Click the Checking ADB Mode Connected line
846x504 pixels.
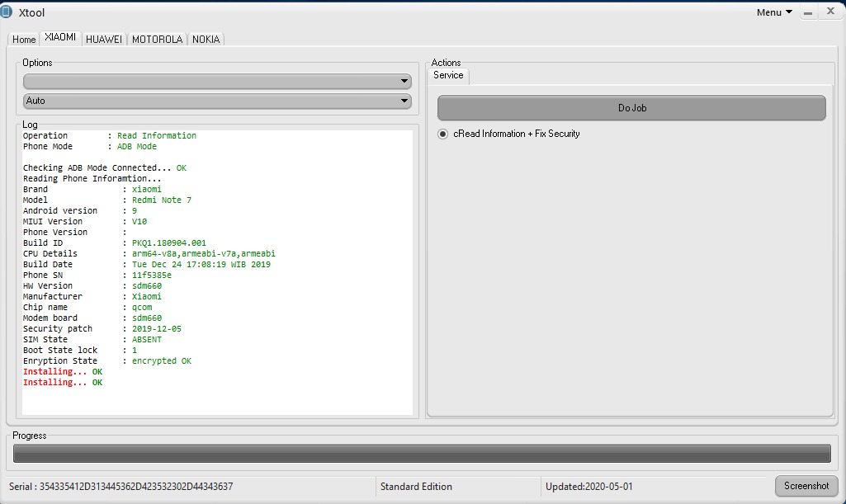[x=105, y=167]
